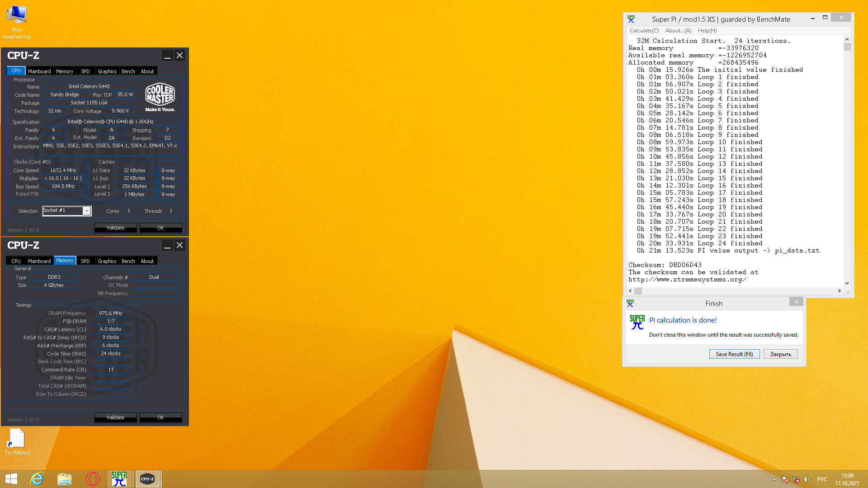
Task: Click the Bus Speed value 104.5 MHz
Action: pyautogui.click(x=63, y=186)
